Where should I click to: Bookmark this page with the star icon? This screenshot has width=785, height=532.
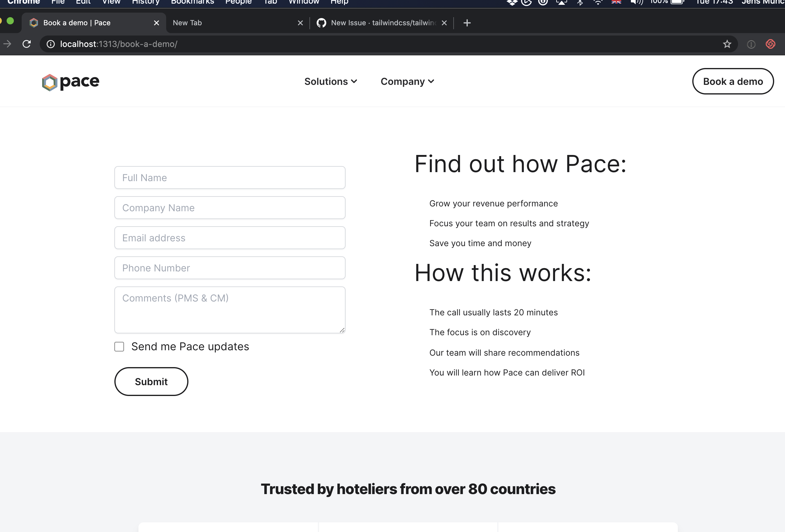click(727, 44)
